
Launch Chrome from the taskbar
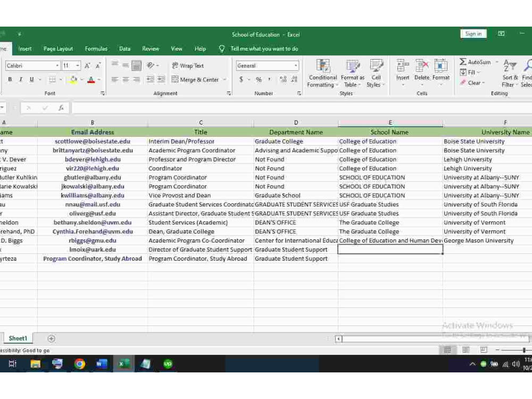(80, 364)
